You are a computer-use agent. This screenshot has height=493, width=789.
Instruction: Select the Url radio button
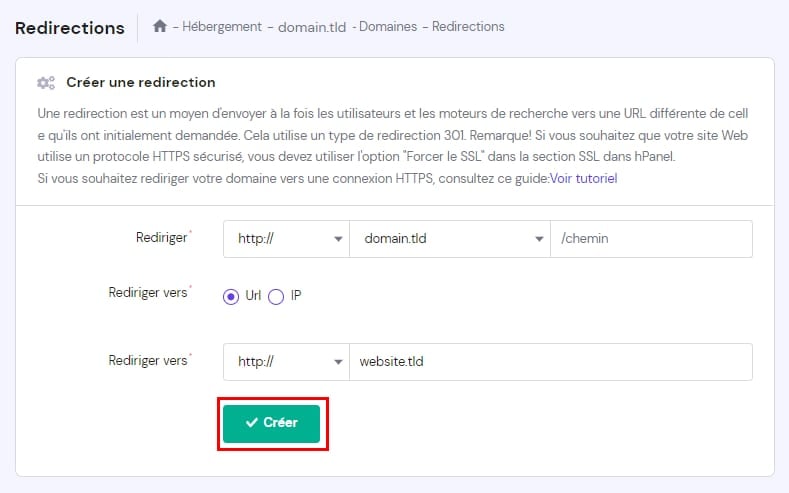[231, 296]
